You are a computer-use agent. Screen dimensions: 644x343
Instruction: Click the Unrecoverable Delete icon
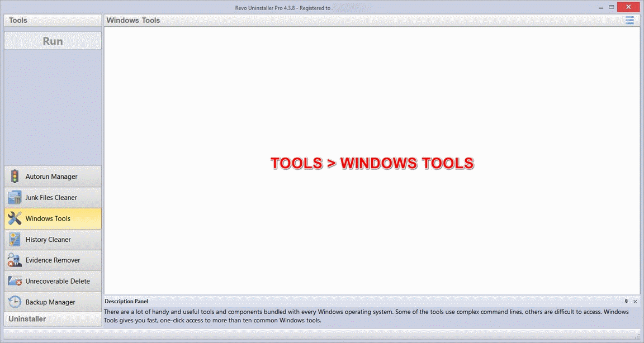coord(15,281)
